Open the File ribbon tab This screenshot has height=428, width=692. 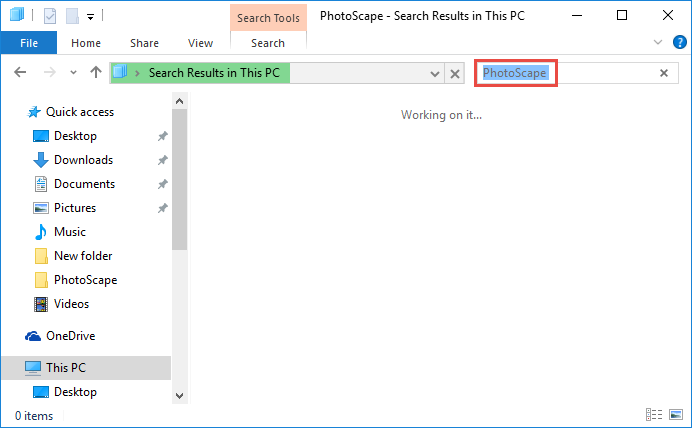[x=29, y=43]
